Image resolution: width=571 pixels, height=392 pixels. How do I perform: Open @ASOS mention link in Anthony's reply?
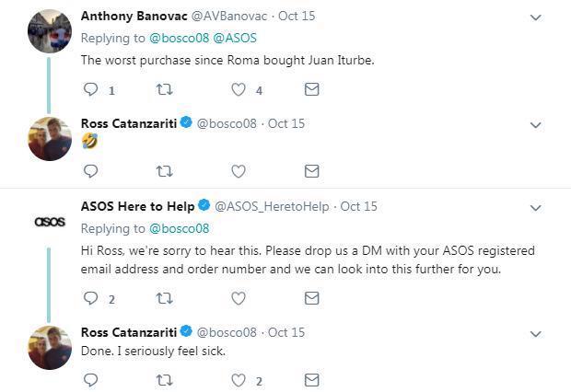(x=236, y=38)
